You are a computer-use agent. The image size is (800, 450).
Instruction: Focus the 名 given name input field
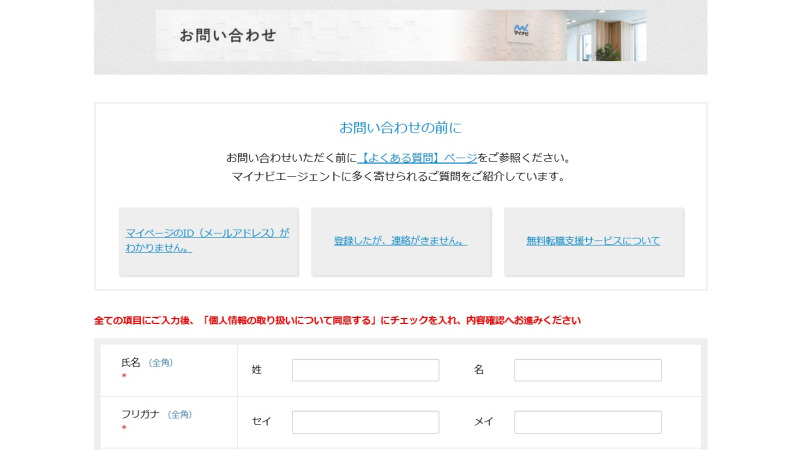click(588, 370)
